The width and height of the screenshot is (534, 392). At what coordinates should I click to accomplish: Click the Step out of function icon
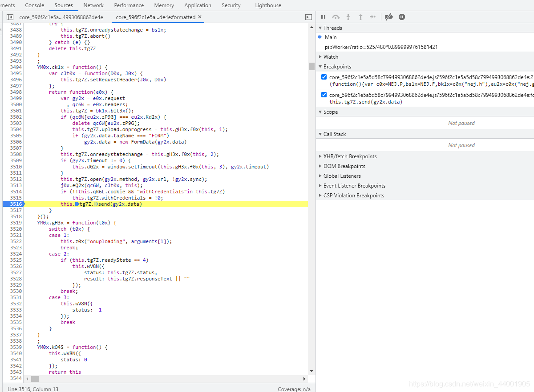pyautogui.click(x=360, y=17)
